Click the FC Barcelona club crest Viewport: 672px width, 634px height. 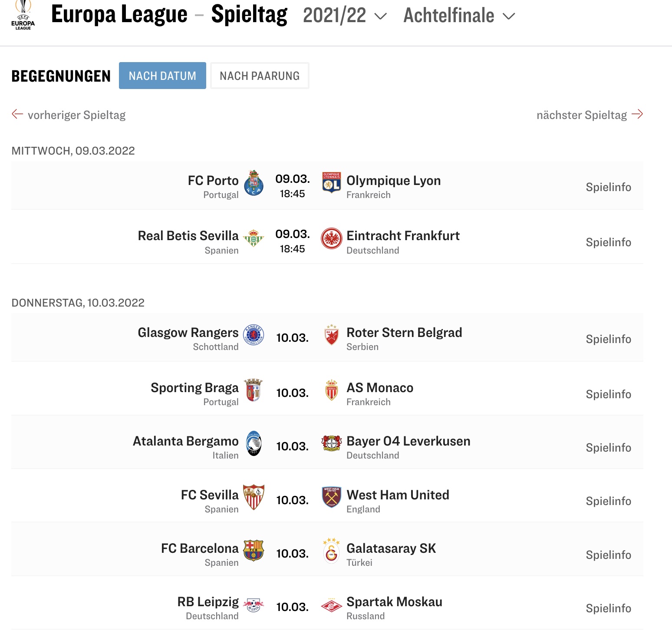(254, 551)
